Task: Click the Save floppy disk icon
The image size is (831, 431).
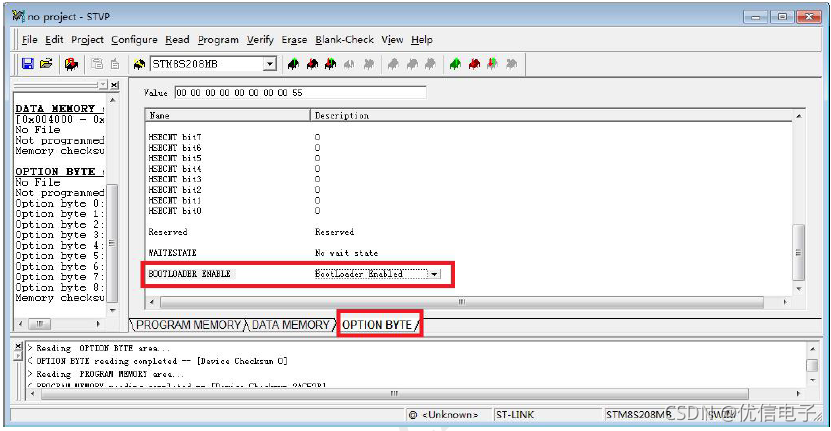Action: point(28,64)
